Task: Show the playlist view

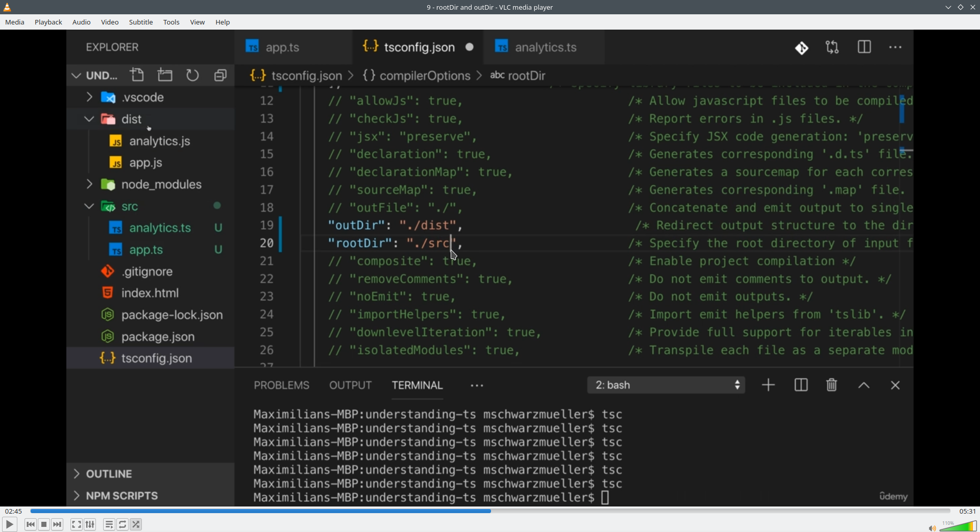Action: [x=109, y=524]
